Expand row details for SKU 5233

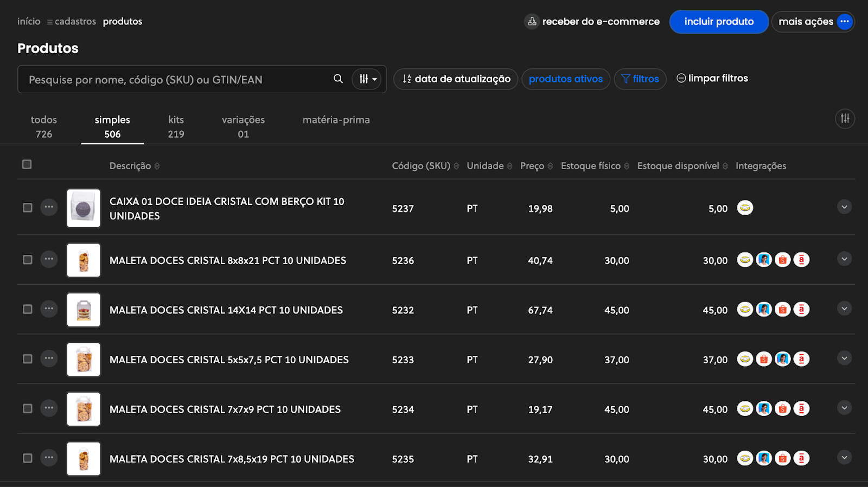pyautogui.click(x=844, y=358)
